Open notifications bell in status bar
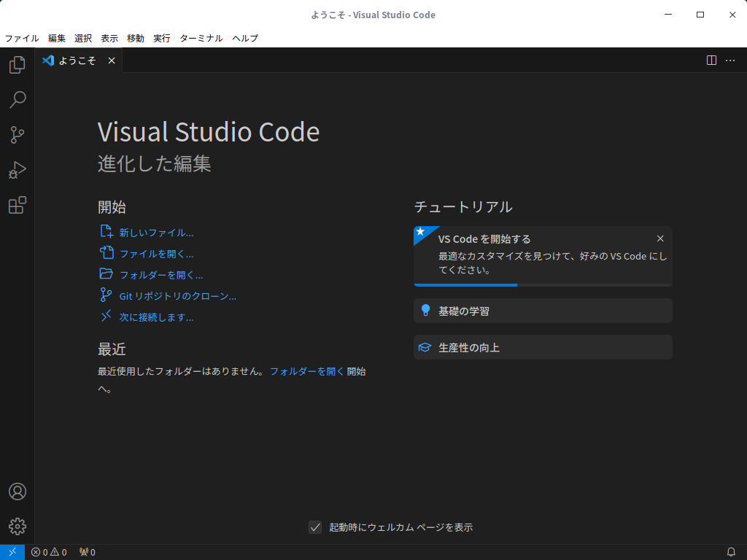 pos(731,552)
